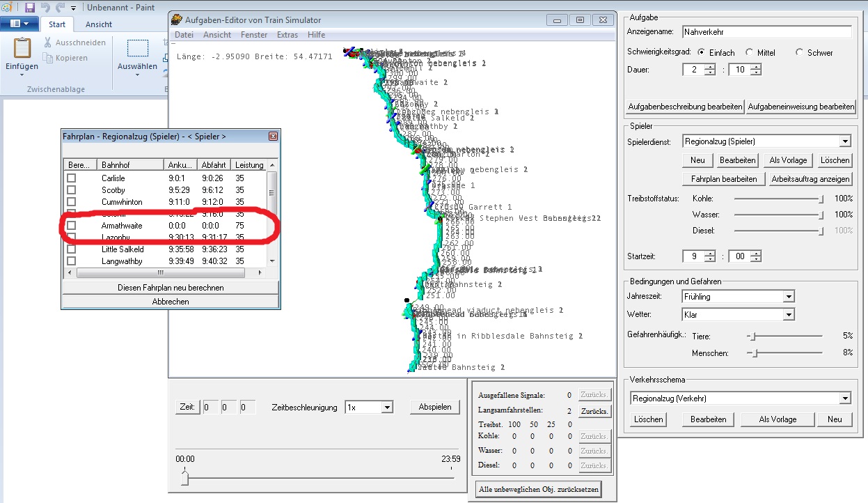This screenshot has width=868, height=503.
Task: Open the blue Paint file menu button
Action: click(x=19, y=24)
